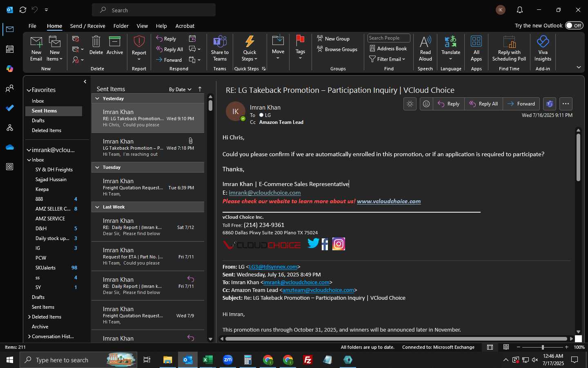
Task: Click Browse Groups in ribbon
Action: click(x=337, y=49)
